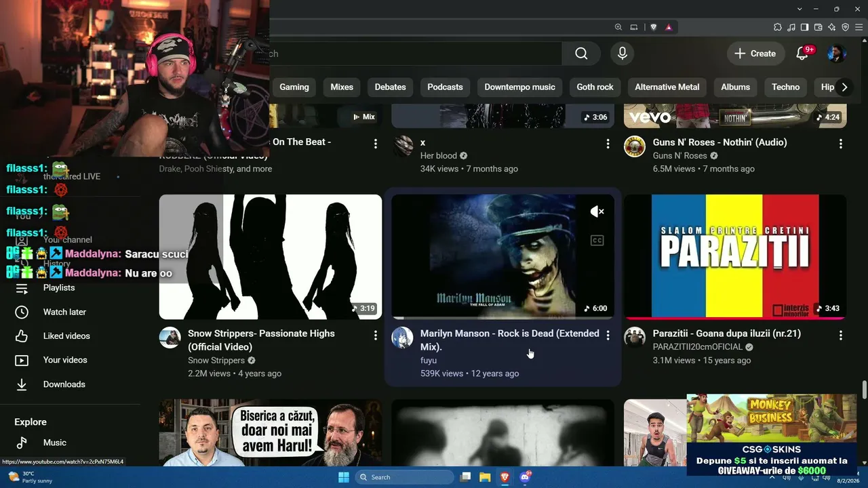This screenshot has height=488, width=868.
Task: Select the Gaming filter chip
Action: (294, 87)
